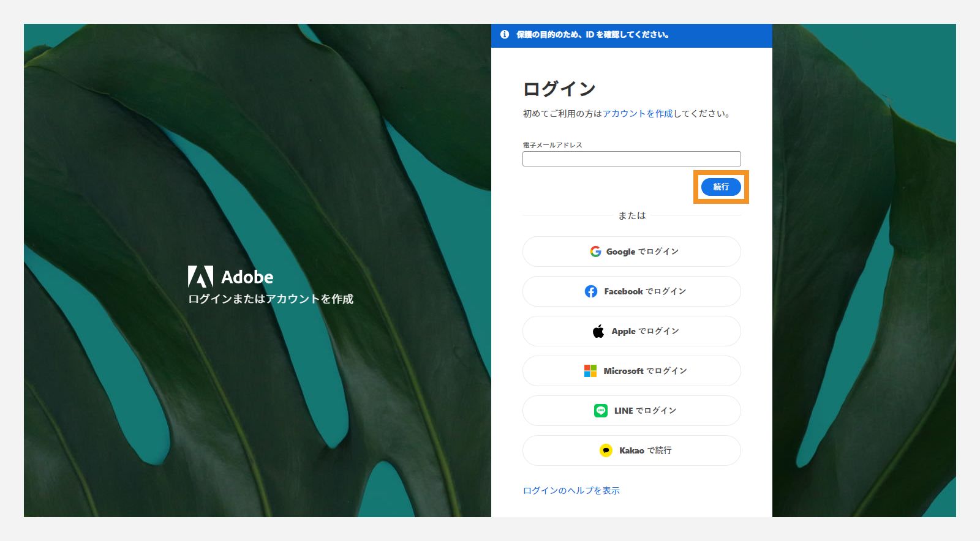Click the Adobe logo on the left
980x541 pixels.
coord(230,277)
